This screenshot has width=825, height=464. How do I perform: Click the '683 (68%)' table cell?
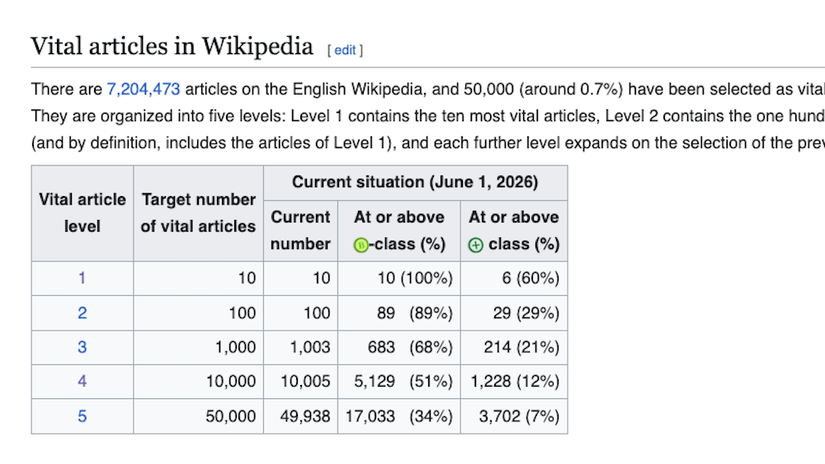(x=399, y=347)
